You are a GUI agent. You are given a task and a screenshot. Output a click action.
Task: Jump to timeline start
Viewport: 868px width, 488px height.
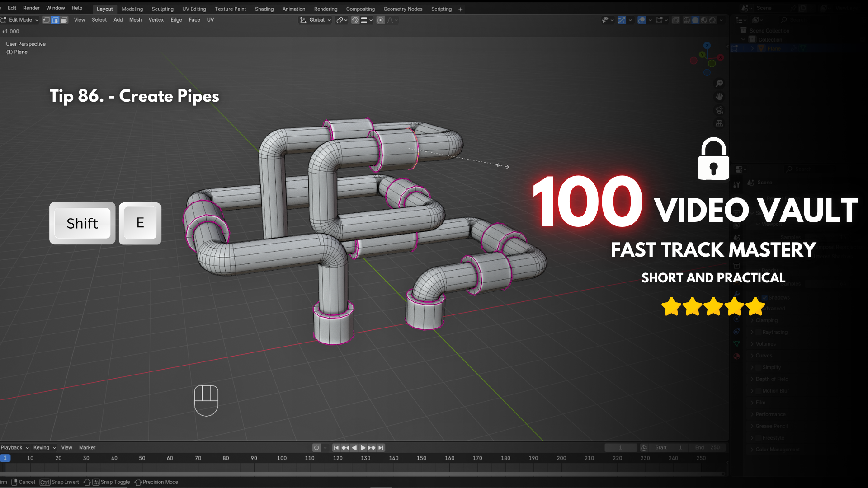[336, 447]
